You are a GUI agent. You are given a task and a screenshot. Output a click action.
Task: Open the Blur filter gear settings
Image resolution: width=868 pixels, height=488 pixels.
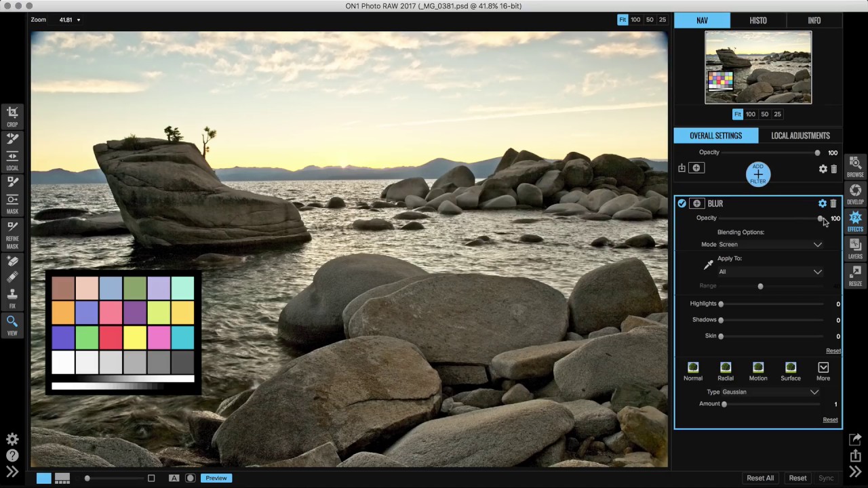coord(823,203)
